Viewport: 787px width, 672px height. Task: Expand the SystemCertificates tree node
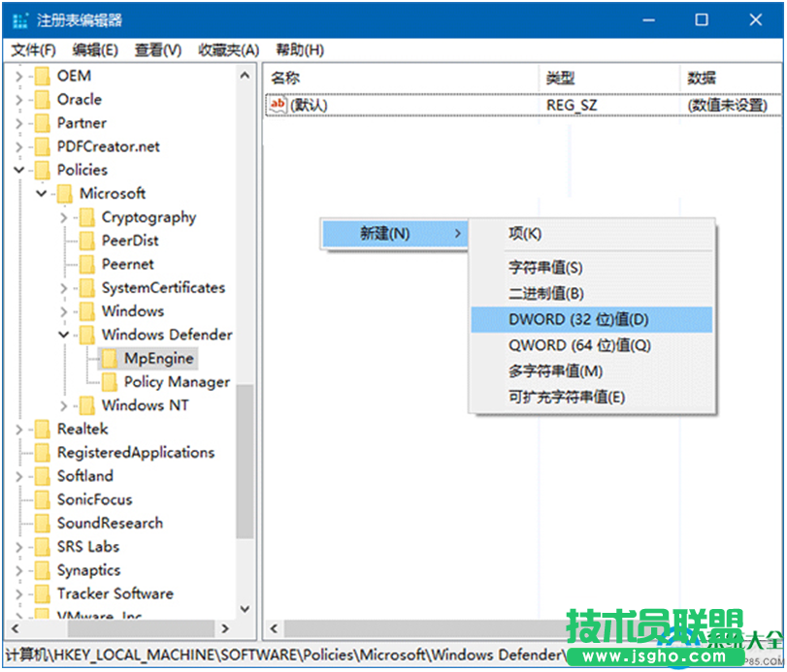pyautogui.click(x=64, y=288)
